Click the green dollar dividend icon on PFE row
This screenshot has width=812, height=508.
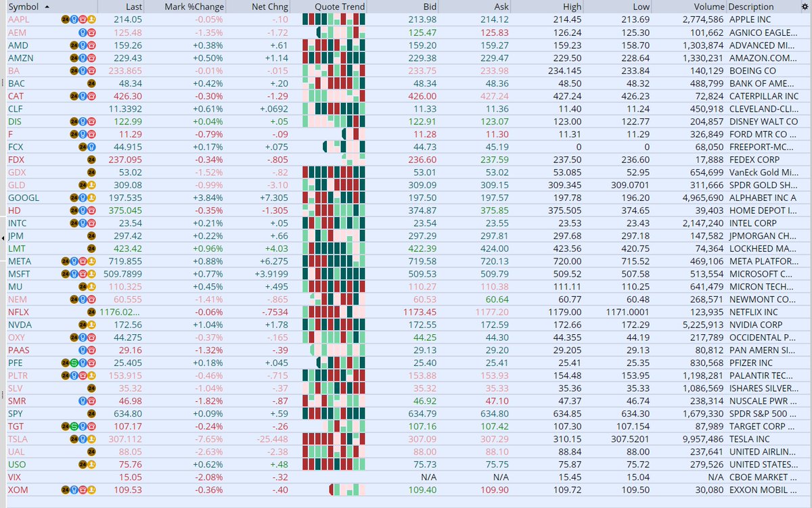[x=73, y=363]
